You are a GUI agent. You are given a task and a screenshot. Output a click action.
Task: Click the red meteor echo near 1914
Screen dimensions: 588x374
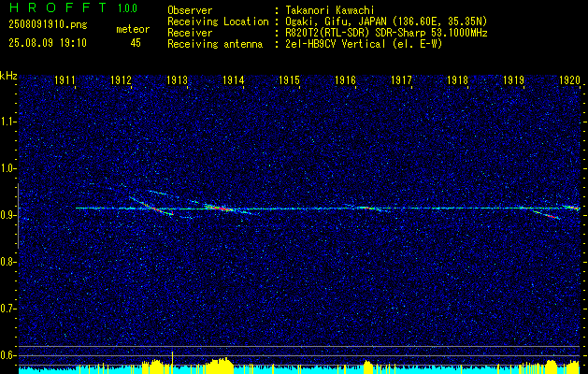220,208
